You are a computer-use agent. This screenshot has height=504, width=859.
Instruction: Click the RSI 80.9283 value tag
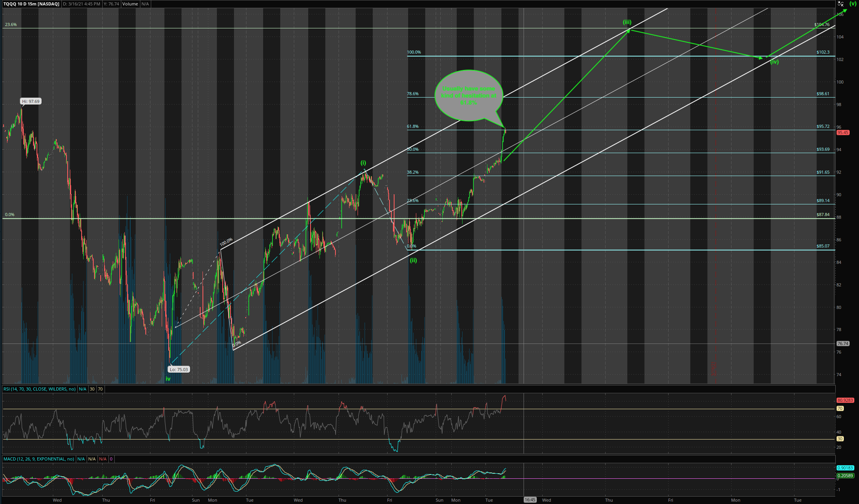(845, 400)
